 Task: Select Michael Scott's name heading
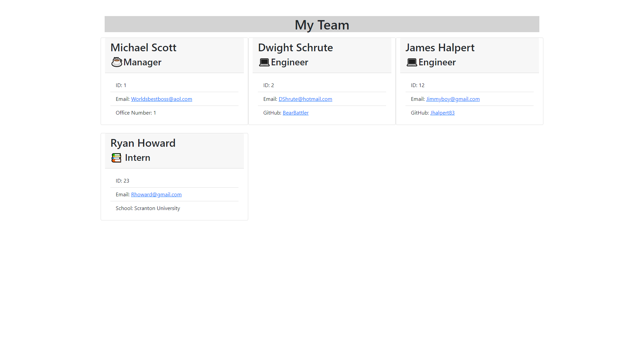tap(143, 48)
